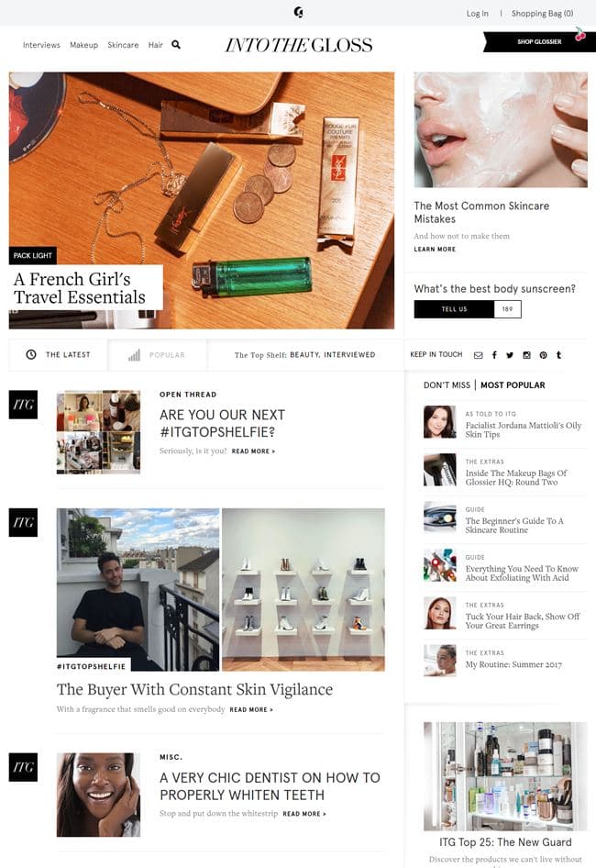Visit the Facebook icon link
This screenshot has height=868, width=596.
click(x=494, y=355)
